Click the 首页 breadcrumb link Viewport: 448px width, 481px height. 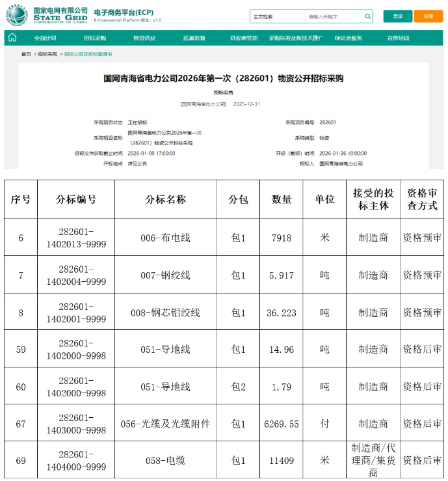click(x=26, y=54)
